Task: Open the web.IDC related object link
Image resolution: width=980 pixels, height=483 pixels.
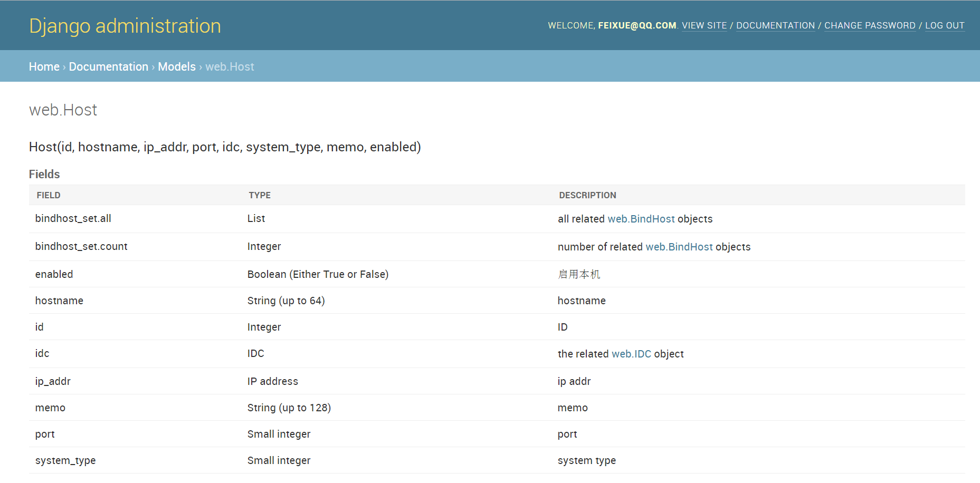Action: [631, 354]
